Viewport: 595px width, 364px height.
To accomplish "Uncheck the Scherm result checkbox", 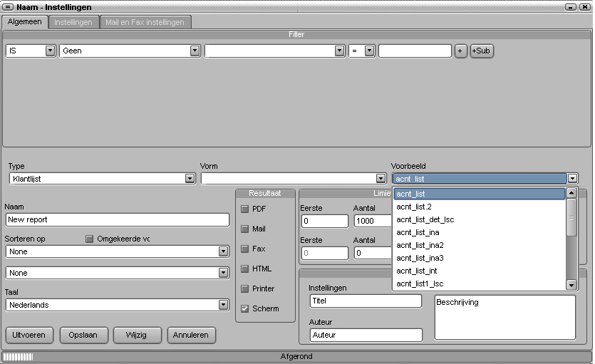I will click(245, 308).
